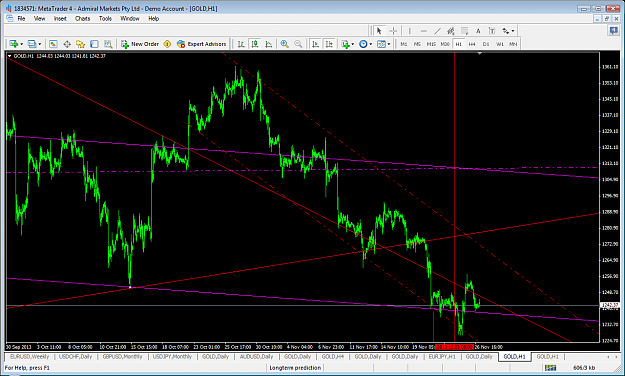Switch to the GOLD,H4 chart tab
The image size is (625, 376).
point(332,356)
